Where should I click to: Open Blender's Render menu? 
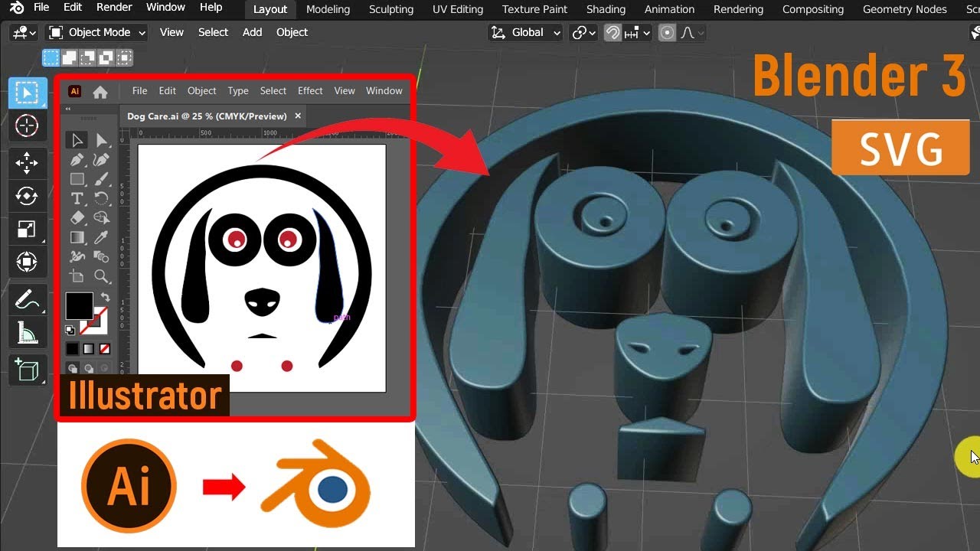114,8
